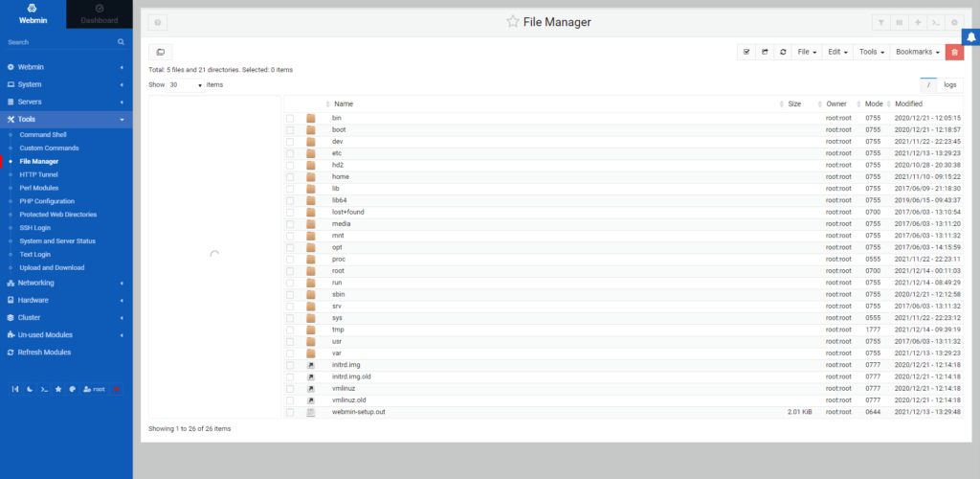Collapse the sidebar with the arrow-bar icon
The height and width of the screenshot is (479, 980).
[x=15, y=389]
